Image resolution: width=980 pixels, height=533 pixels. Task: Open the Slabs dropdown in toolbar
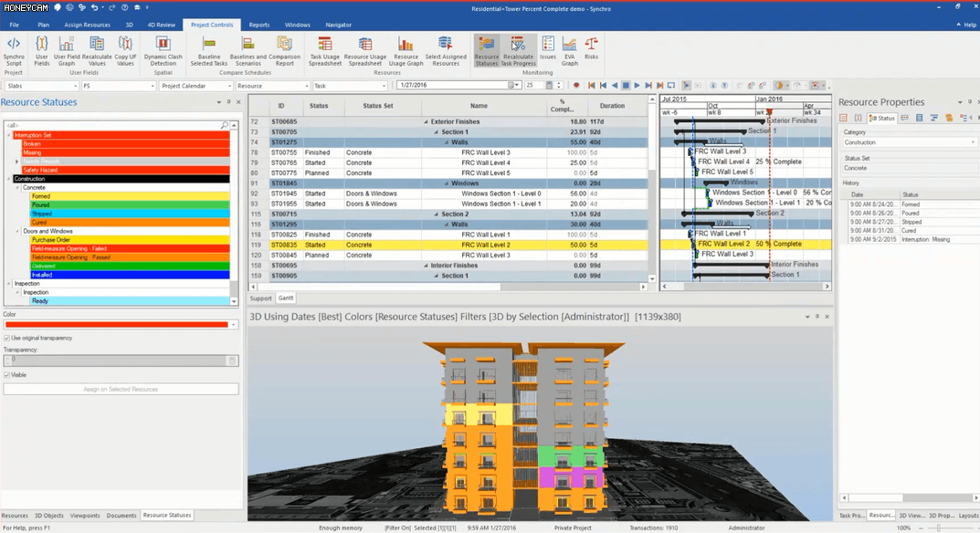pos(41,86)
